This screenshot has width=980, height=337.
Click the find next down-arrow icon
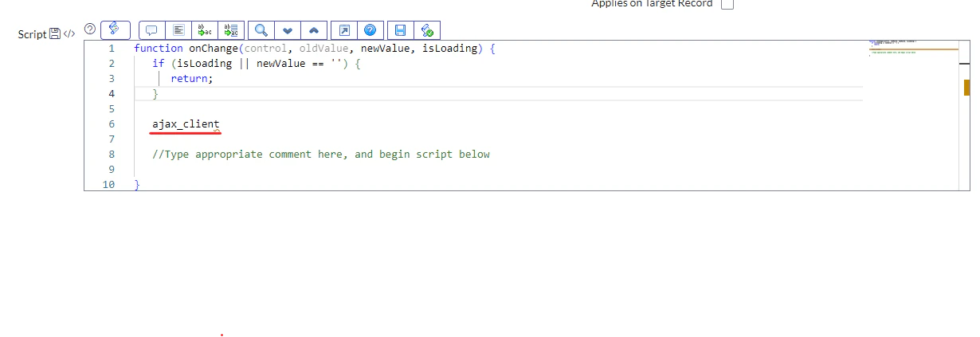[x=287, y=30]
